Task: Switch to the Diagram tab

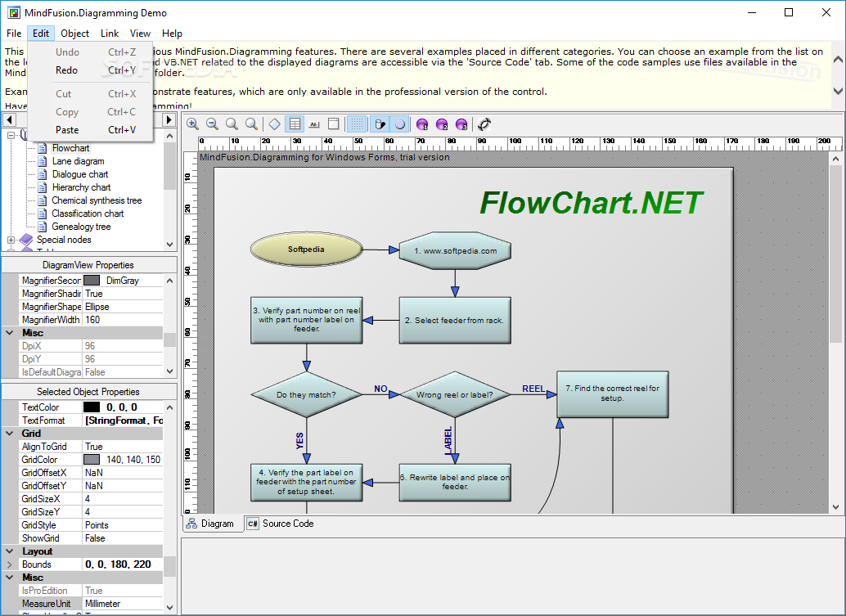Action: click(213, 524)
